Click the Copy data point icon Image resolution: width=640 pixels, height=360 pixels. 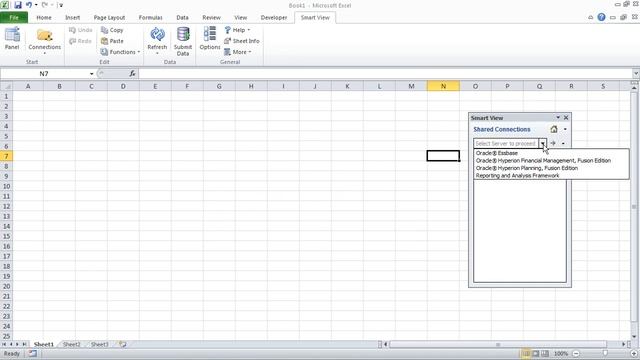[112, 30]
